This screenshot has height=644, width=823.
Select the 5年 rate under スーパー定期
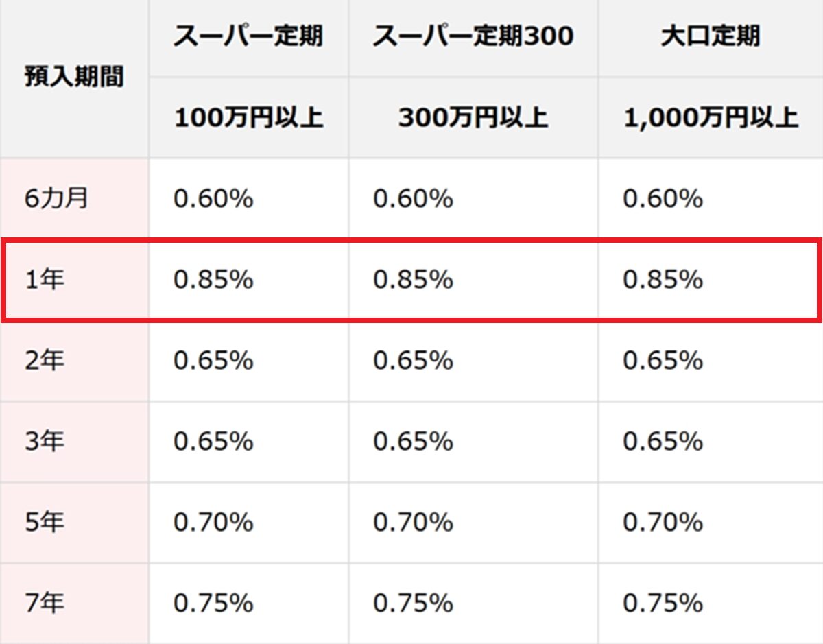tap(213, 523)
